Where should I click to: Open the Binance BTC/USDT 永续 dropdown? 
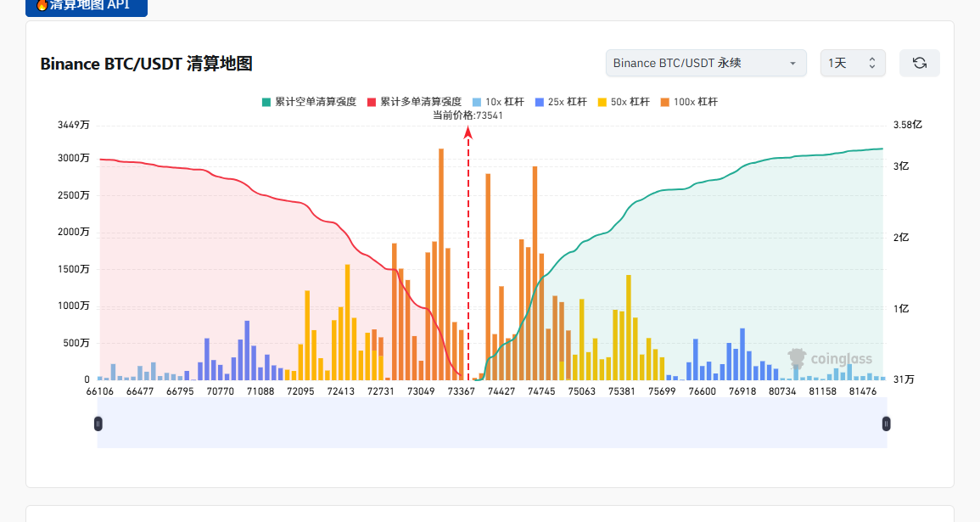click(706, 63)
